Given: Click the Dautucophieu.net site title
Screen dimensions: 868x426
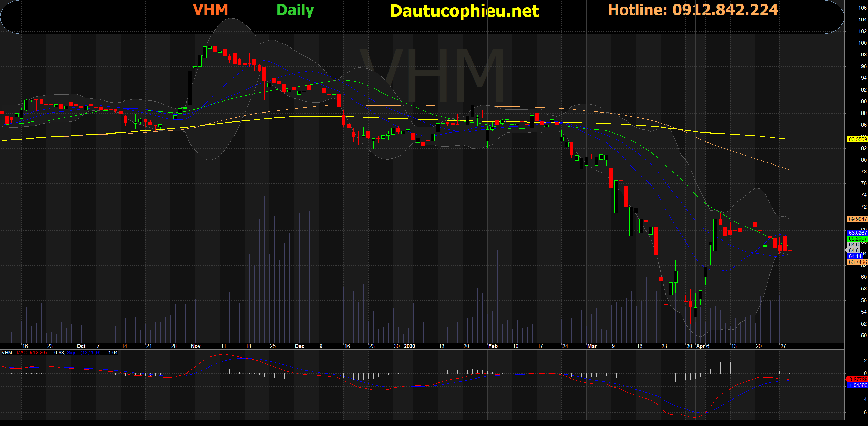Looking at the screenshot, I should click(x=464, y=11).
